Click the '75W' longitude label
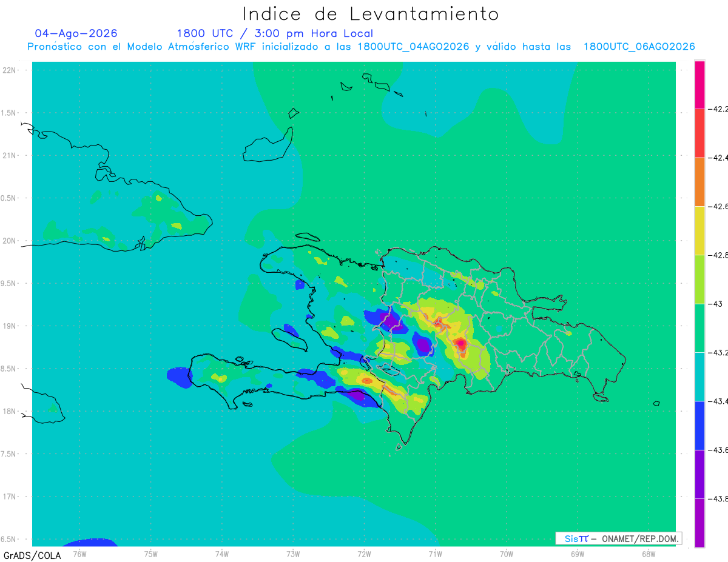The height and width of the screenshot is (562, 728). click(x=151, y=554)
